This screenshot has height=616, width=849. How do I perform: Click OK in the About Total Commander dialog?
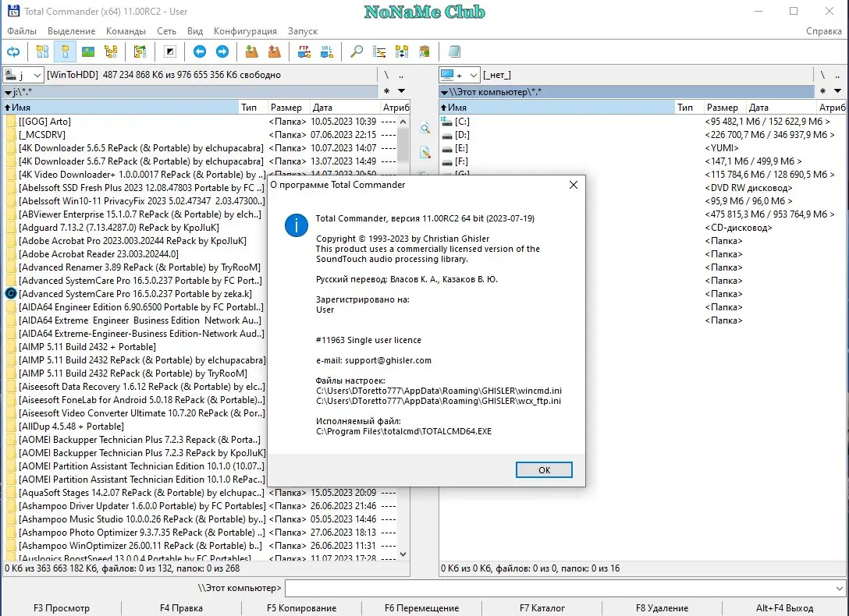(x=544, y=470)
